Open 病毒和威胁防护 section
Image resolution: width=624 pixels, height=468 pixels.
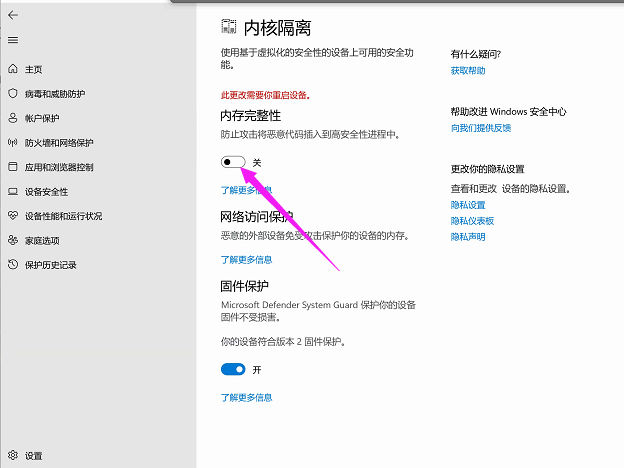point(55,94)
